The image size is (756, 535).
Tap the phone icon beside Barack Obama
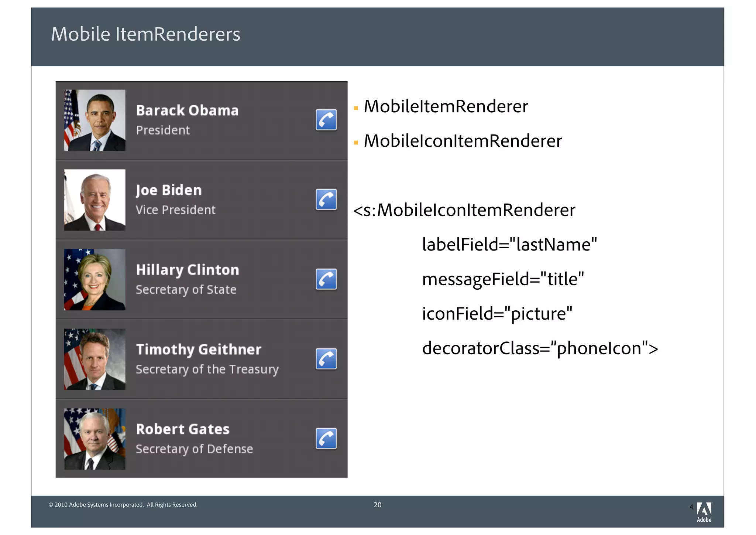pos(326,120)
